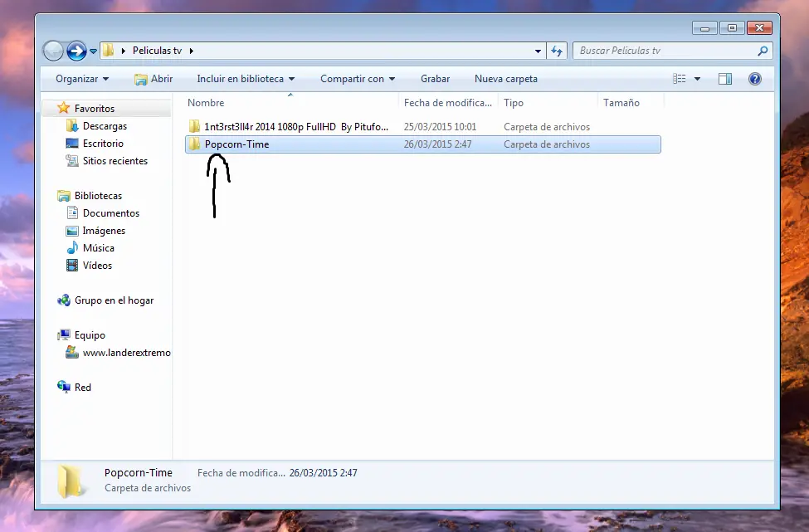Expand the arrow after Peliculas tv breadcrumb
809x532 pixels.
pos(192,51)
